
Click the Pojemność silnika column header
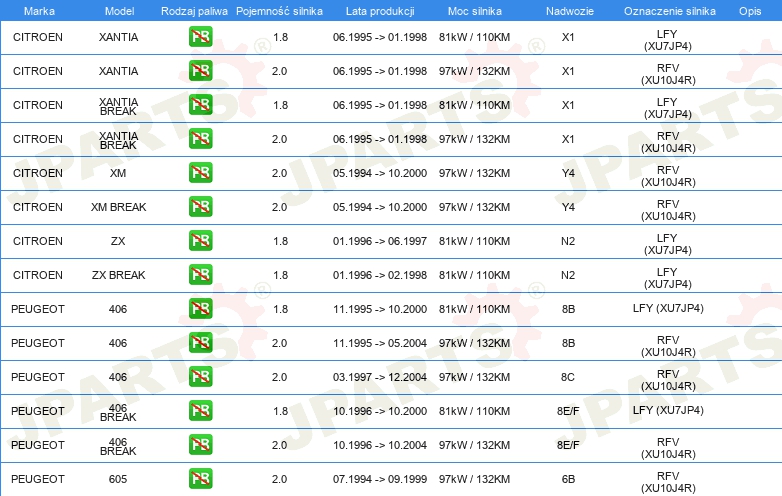pos(279,10)
